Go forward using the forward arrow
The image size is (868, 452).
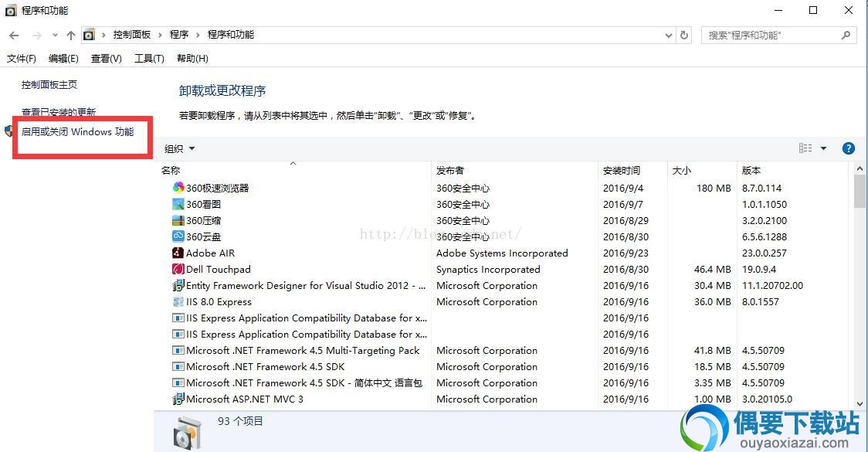tap(36, 36)
